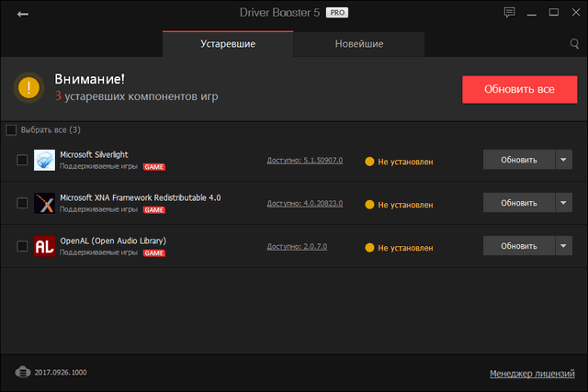Viewport: 588px width, 392px height.
Task: Click the 'Внимание!' heading
Action: [90, 79]
